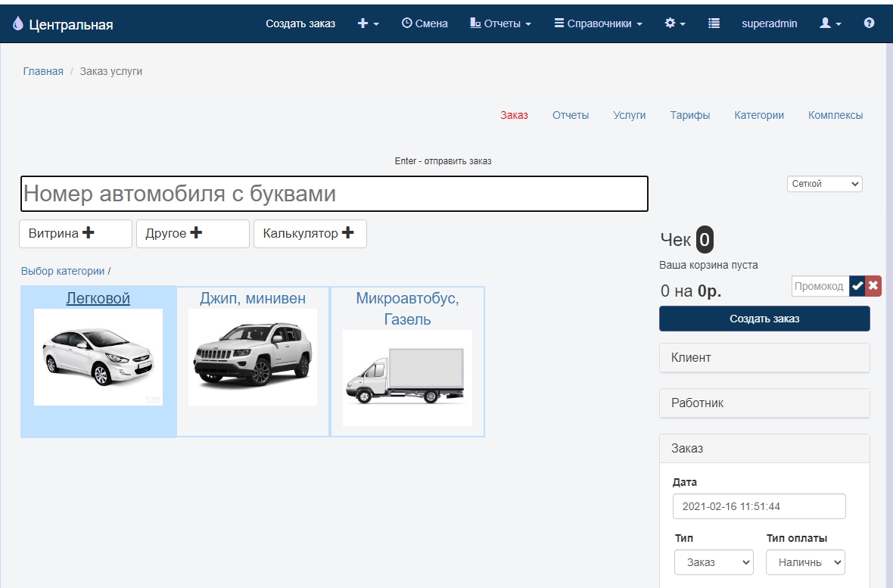Viewport: 893px width, 588px height.
Task: Open the Отчеты dropdown in navbar
Action: click(x=500, y=23)
